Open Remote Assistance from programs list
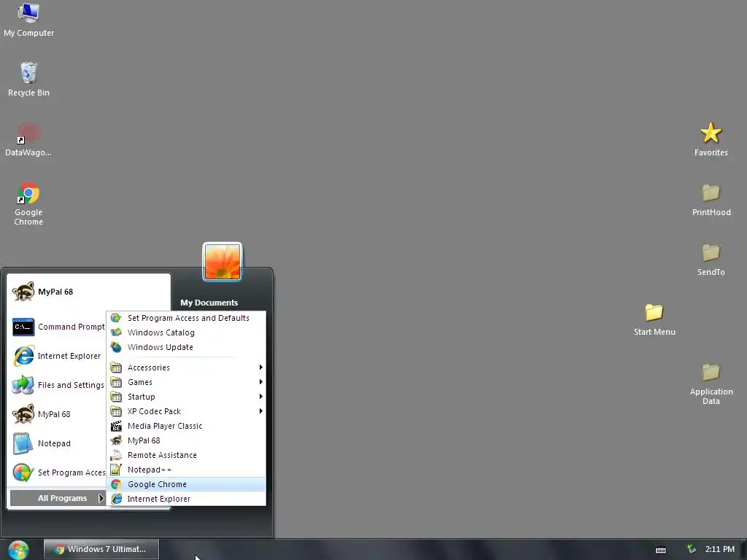747x560 pixels. tap(186, 455)
